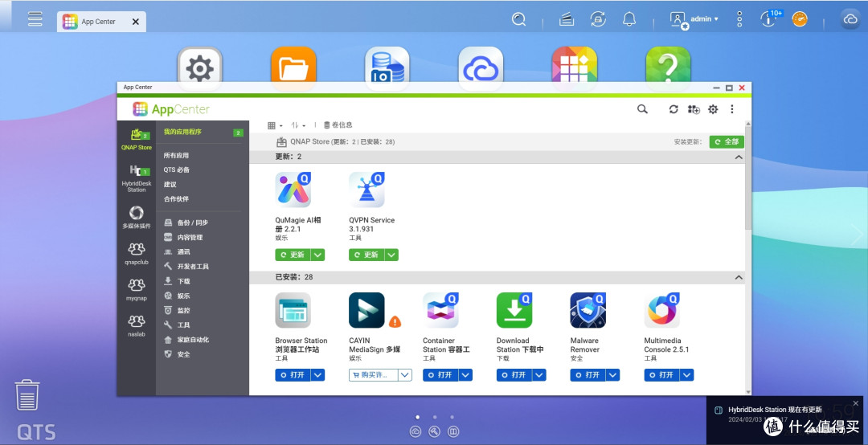The width and height of the screenshot is (868, 445).
Task: Click the Multimedia Console app icon
Action: pos(662,311)
